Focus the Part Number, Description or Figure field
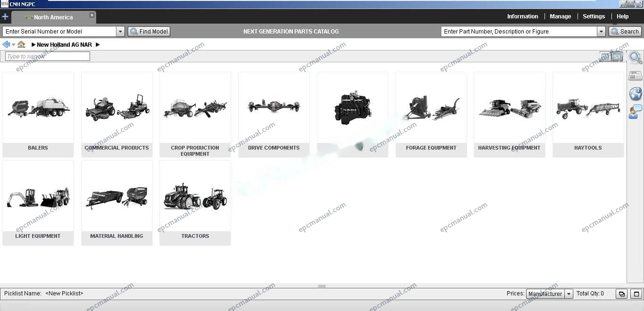 tap(519, 32)
